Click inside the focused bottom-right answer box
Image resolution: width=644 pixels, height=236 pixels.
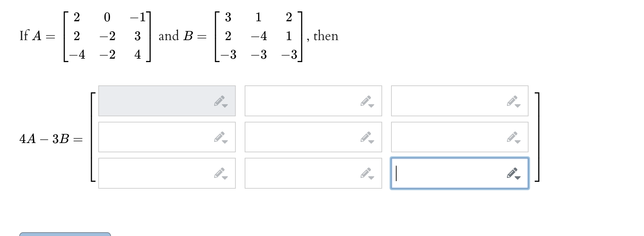[447, 173]
